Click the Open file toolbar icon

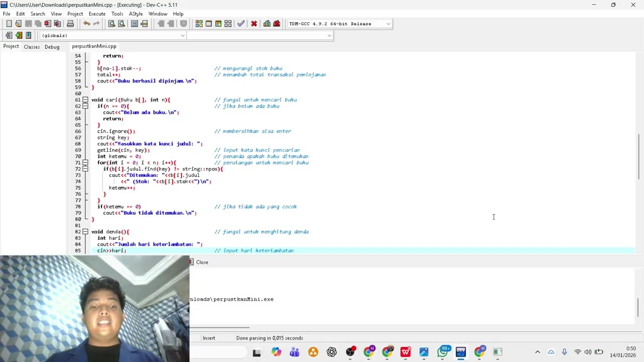[19, 24]
